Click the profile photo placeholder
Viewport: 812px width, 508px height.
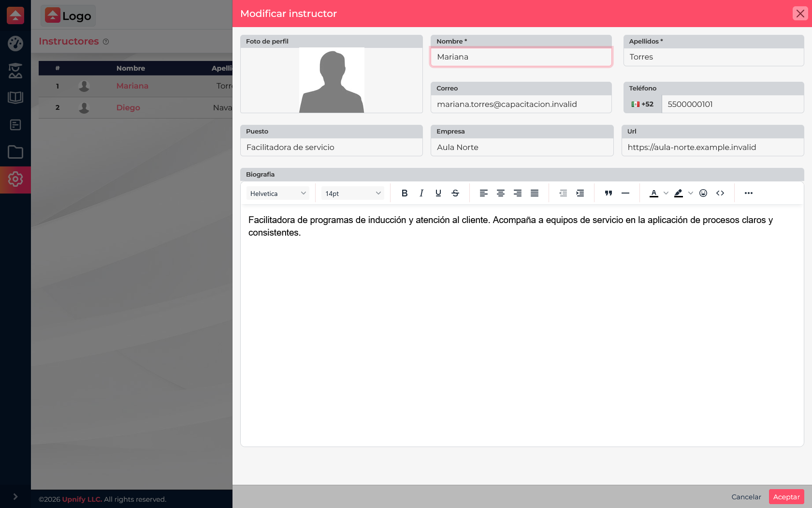coord(332,80)
